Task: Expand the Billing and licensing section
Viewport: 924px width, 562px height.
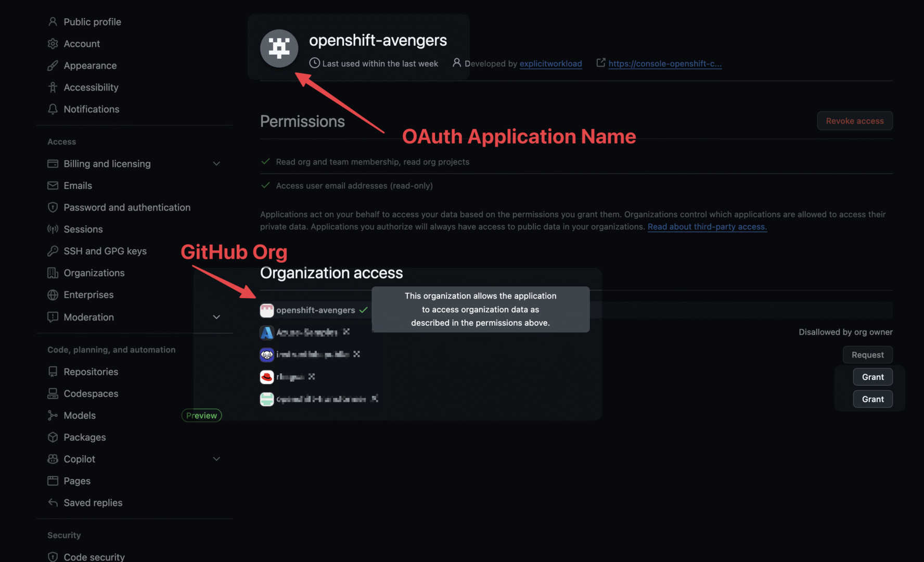Action: (216, 163)
